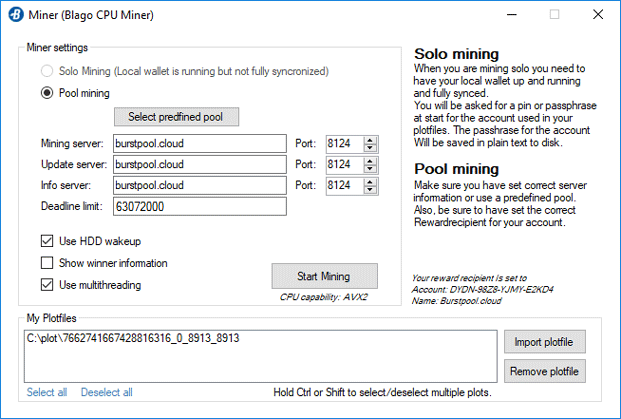621x419 pixels.
Task: Minimize the Miner window
Action: tap(512, 15)
